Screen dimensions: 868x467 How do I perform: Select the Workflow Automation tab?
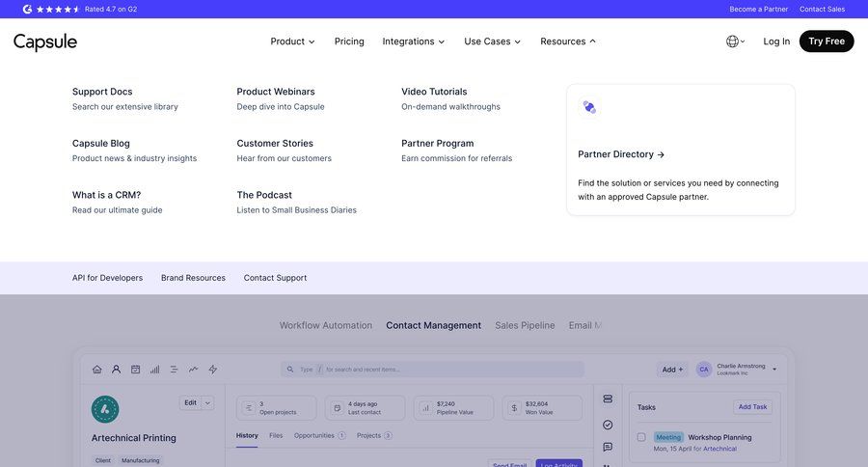tap(325, 325)
